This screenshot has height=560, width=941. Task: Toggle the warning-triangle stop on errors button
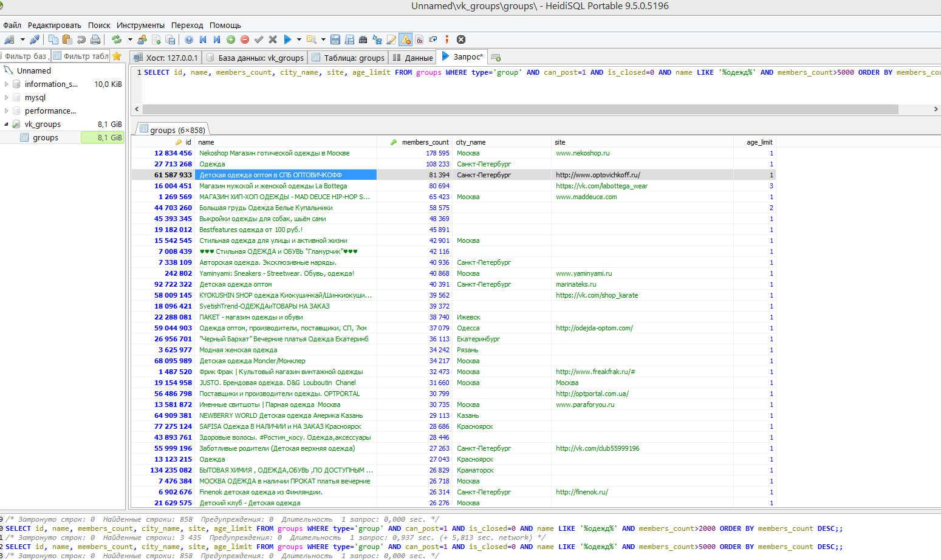click(x=405, y=39)
